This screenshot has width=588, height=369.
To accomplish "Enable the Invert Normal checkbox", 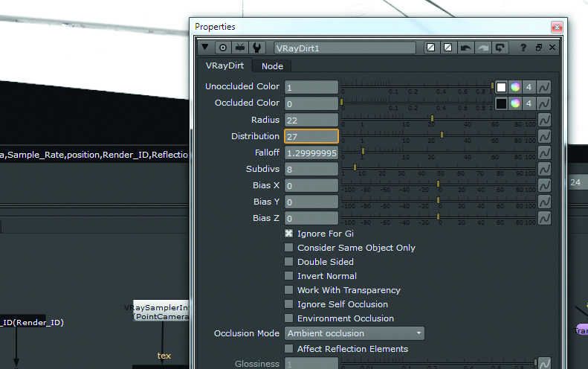I will click(288, 276).
